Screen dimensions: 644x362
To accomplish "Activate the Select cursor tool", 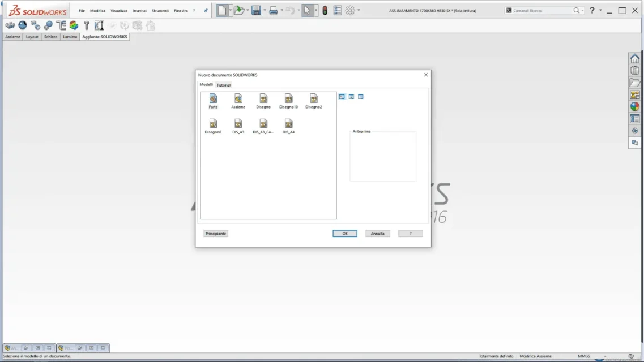I will tap(307, 11).
